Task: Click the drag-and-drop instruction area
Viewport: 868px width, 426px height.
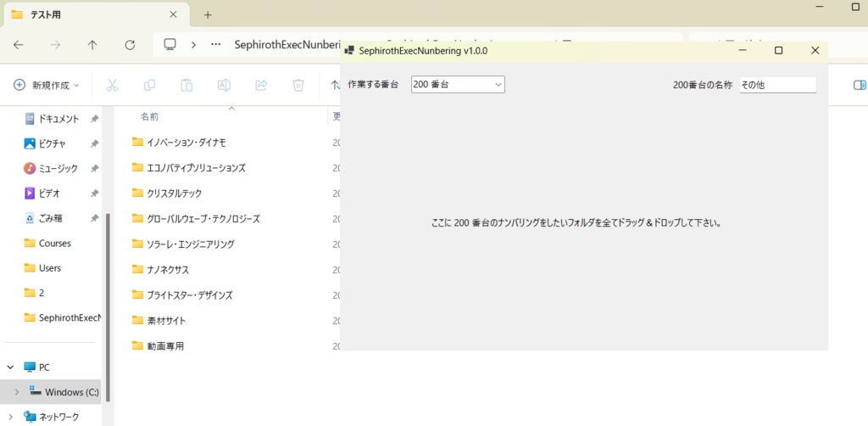Action: [x=576, y=224]
